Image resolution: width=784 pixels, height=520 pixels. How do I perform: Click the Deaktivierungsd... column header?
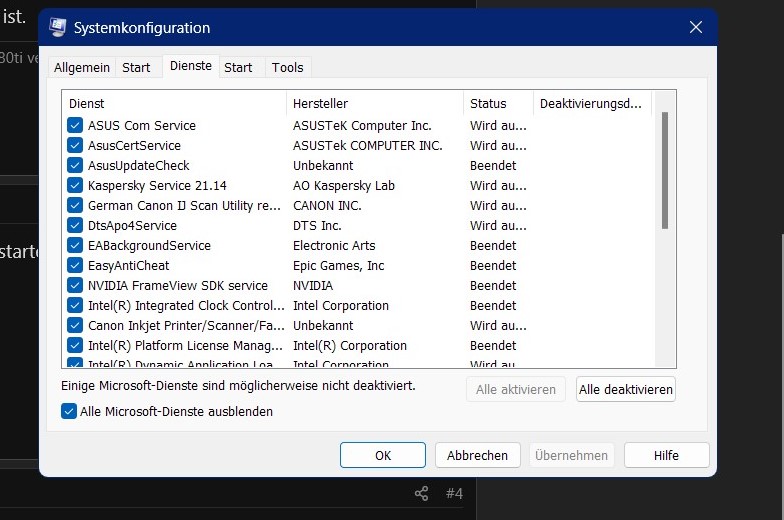pos(592,104)
